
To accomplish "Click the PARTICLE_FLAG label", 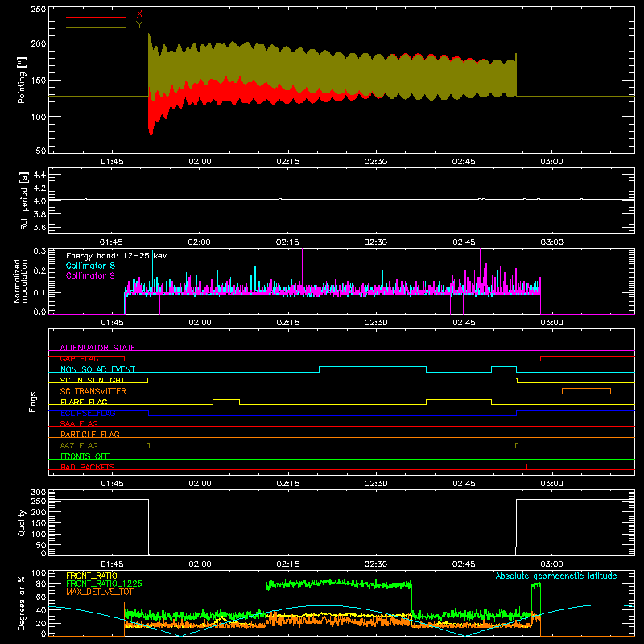I will coord(90,434).
